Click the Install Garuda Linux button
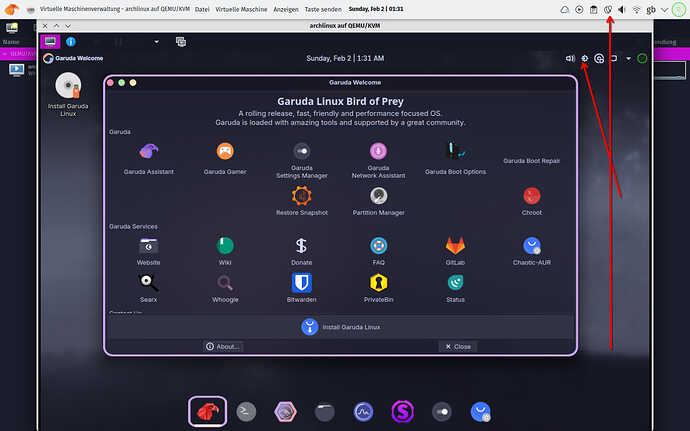 click(341, 327)
